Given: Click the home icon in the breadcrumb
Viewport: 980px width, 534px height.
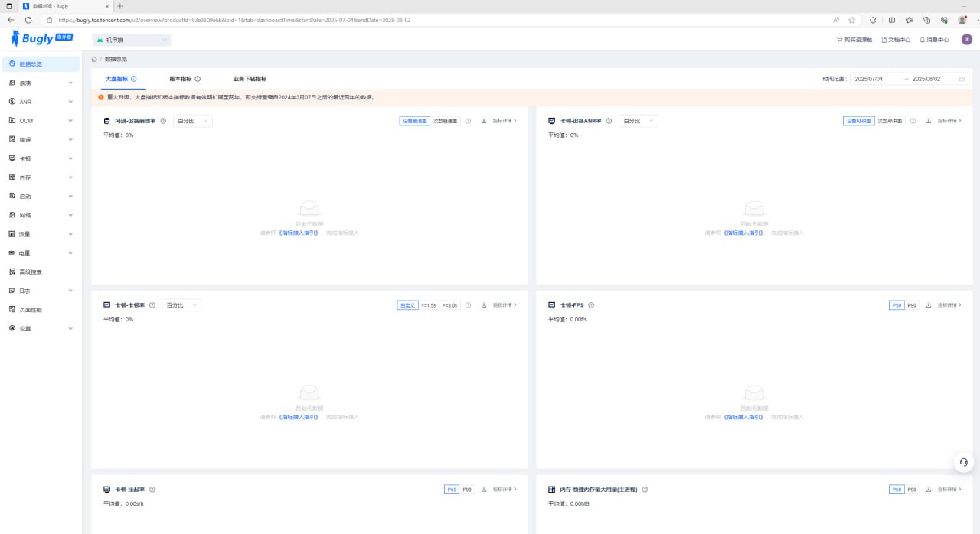Looking at the screenshot, I should pyautogui.click(x=94, y=59).
